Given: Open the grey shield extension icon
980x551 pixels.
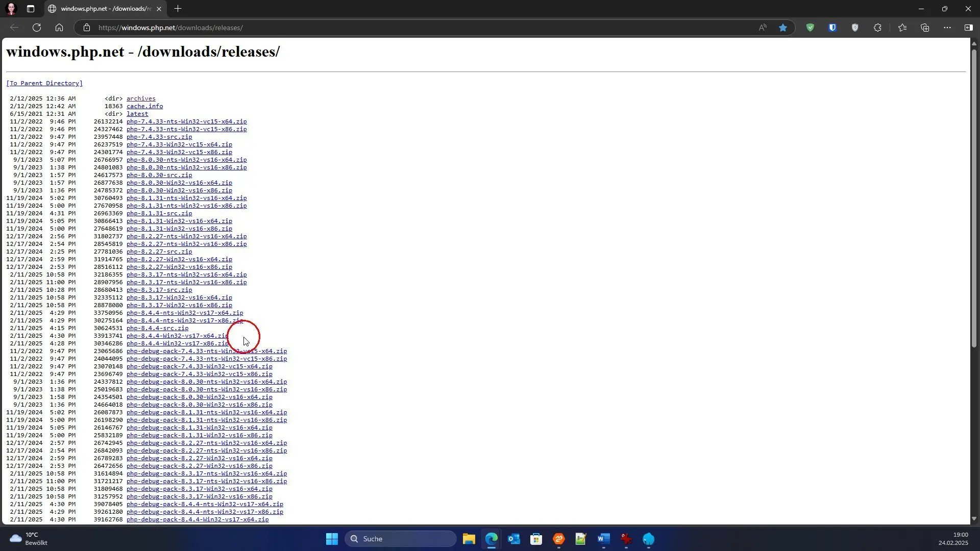Looking at the screenshot, I should click(855, 28).
